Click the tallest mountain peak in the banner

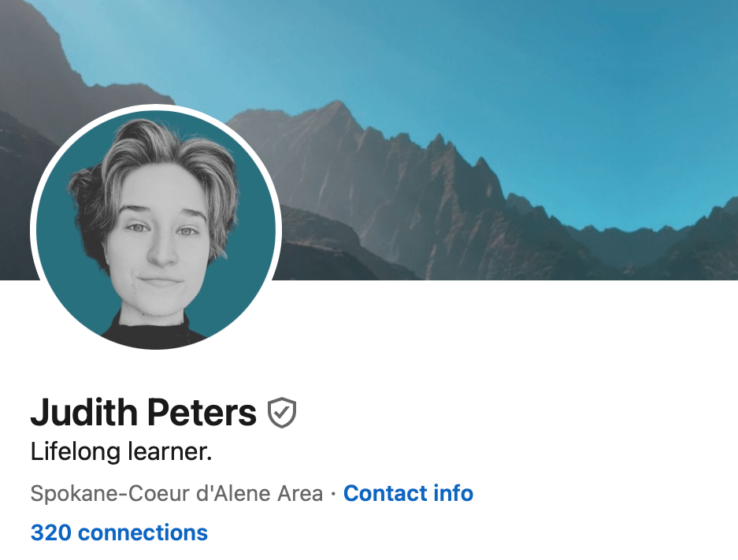337,106
